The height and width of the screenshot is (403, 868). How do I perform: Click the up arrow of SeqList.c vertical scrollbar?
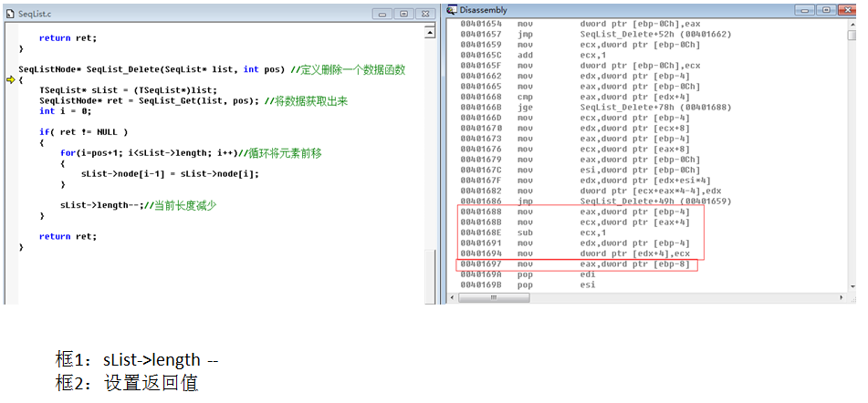point(430,33)
